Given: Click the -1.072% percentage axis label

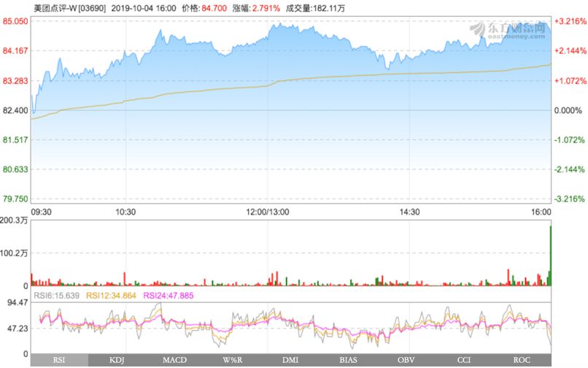Looking at the screenshot, I should pyautogui.click(x=570, y=139).
